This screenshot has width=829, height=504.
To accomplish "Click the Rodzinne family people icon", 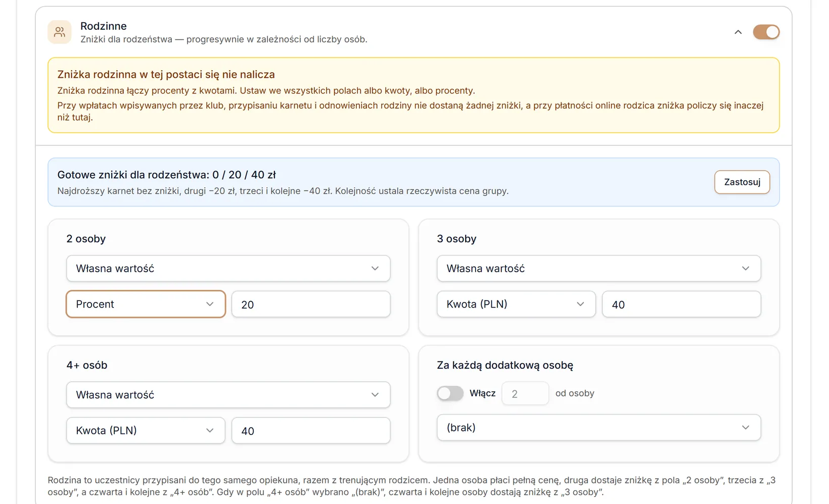I will click(60, 32).
